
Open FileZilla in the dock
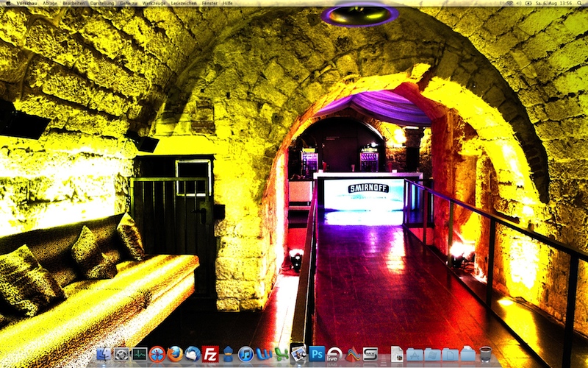point(210,354)
